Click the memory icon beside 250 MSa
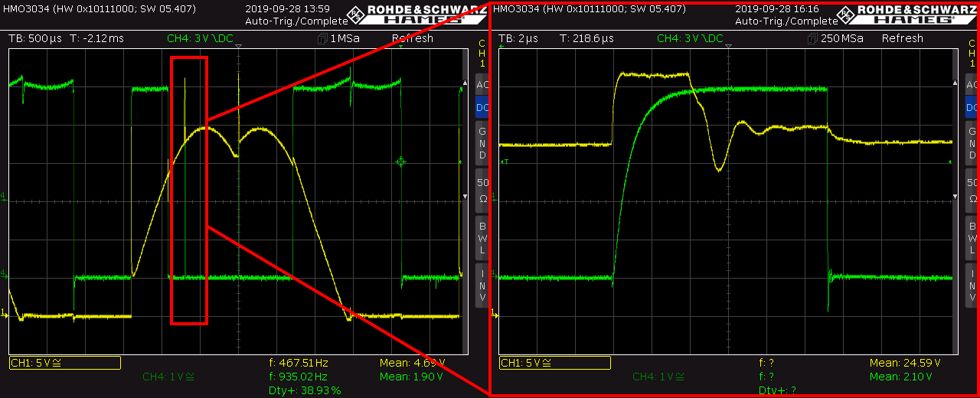This screenshot has height=398, width=980. pos(812,38)
